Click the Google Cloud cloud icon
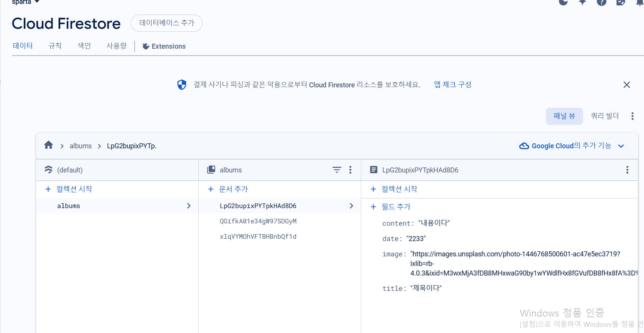 [x=524, y=146]
